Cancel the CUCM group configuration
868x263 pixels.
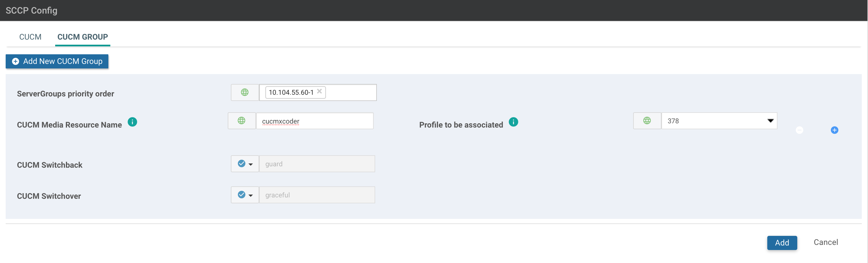pos(826,242)
